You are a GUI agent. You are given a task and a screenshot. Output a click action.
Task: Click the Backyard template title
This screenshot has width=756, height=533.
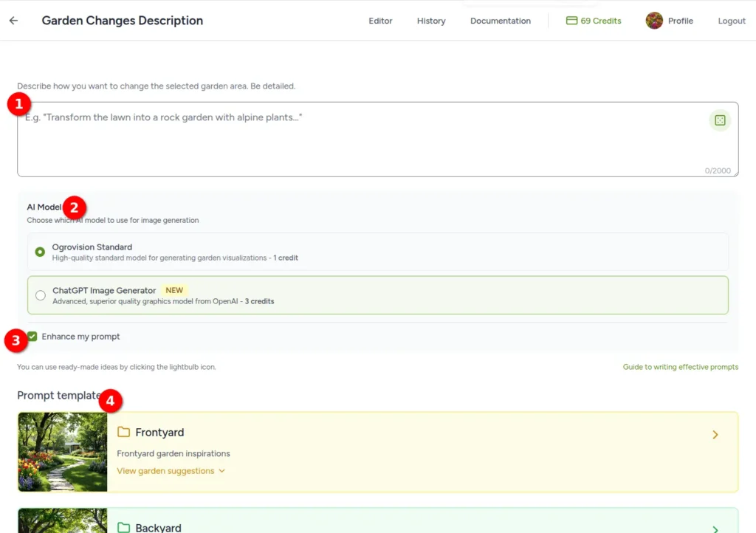[x=158, y=528]
